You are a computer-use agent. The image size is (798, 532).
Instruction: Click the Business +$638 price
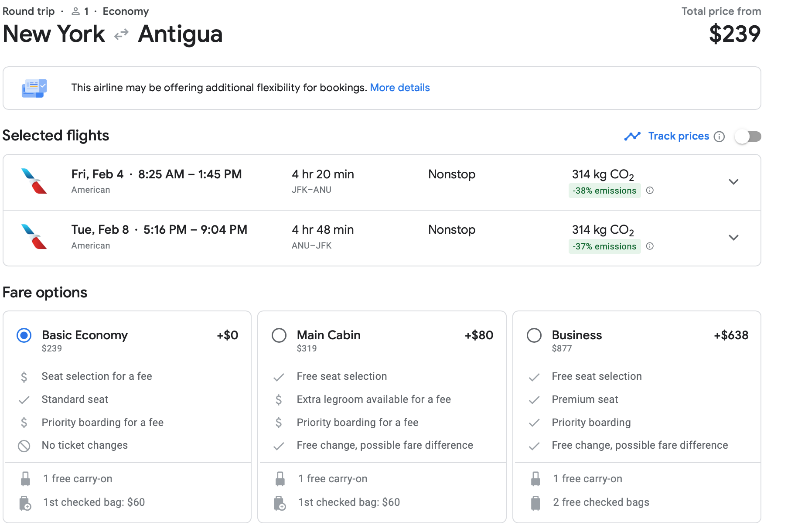pyautogui.click(x=731, y=335)
